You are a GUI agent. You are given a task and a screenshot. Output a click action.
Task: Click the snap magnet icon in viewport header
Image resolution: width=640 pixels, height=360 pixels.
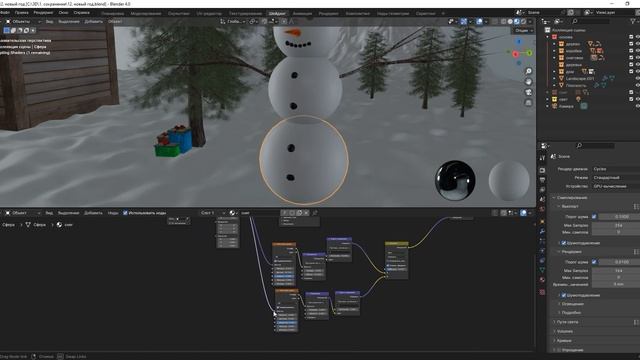264,21
